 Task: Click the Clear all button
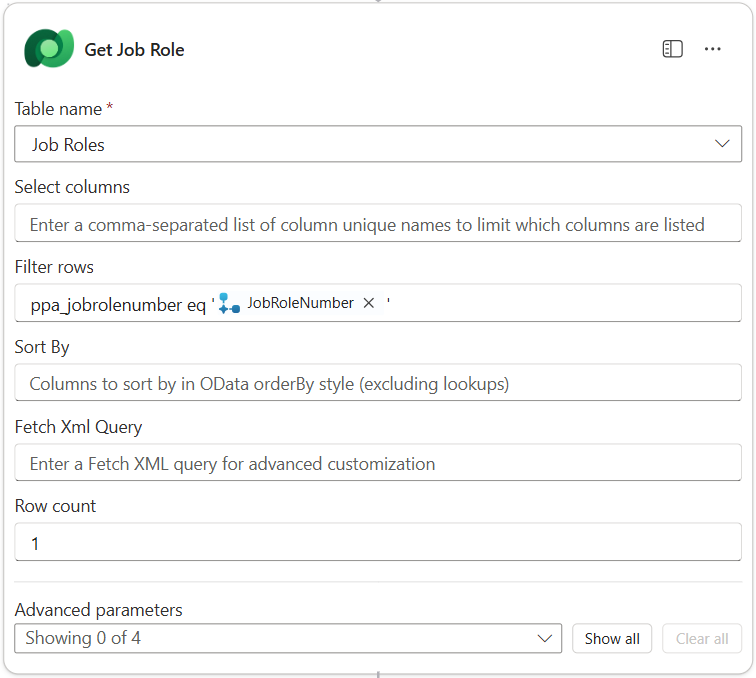pos(702,639)
